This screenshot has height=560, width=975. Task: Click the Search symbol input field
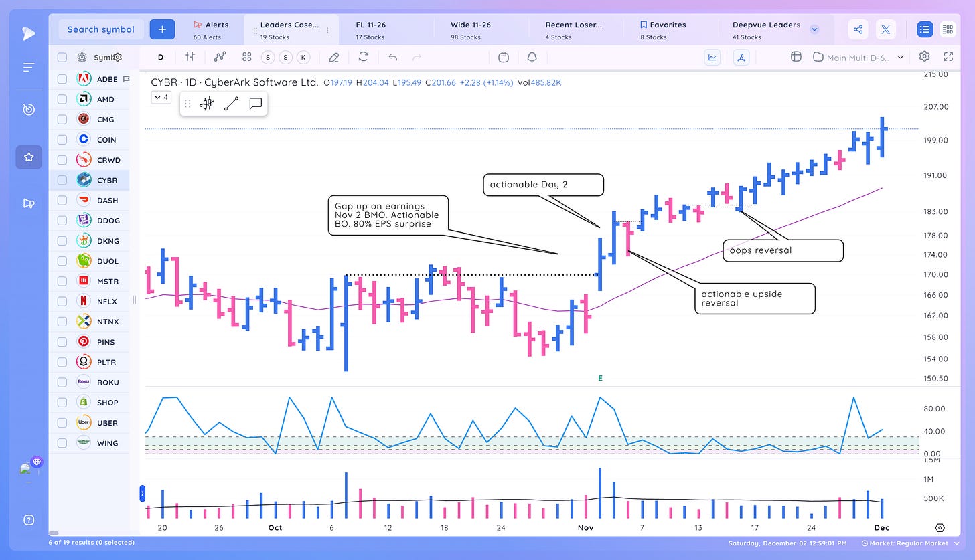(x=101, y=29)
